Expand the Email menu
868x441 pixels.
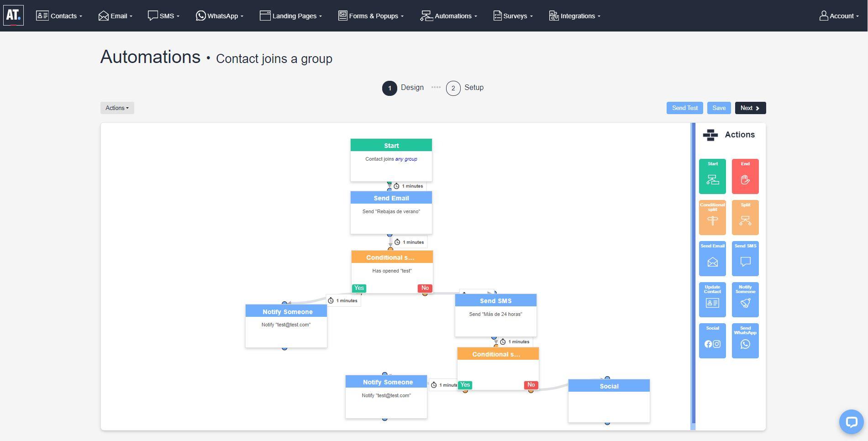click(x=115, y=16)
